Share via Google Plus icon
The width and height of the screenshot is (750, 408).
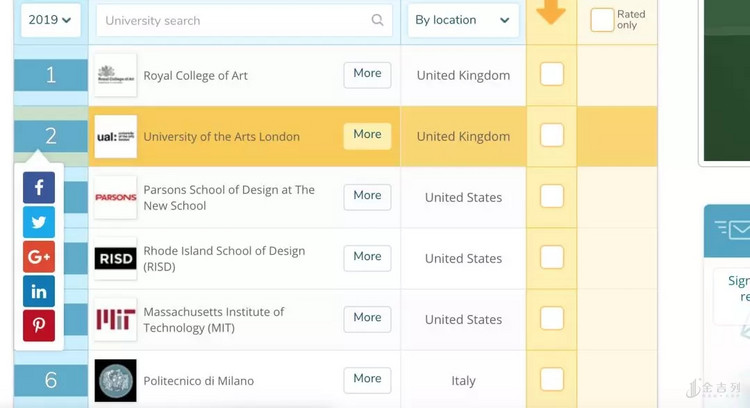tap(39, 257)
